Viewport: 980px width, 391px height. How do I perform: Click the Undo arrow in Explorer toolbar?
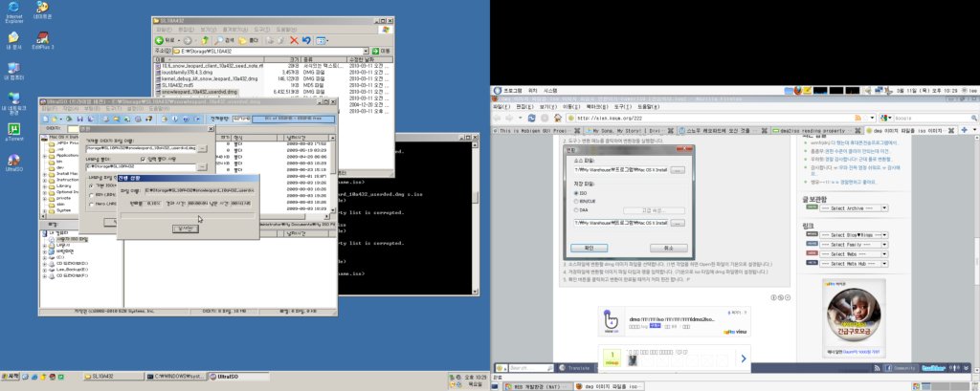pyautogui.click(x=305, y=40)
